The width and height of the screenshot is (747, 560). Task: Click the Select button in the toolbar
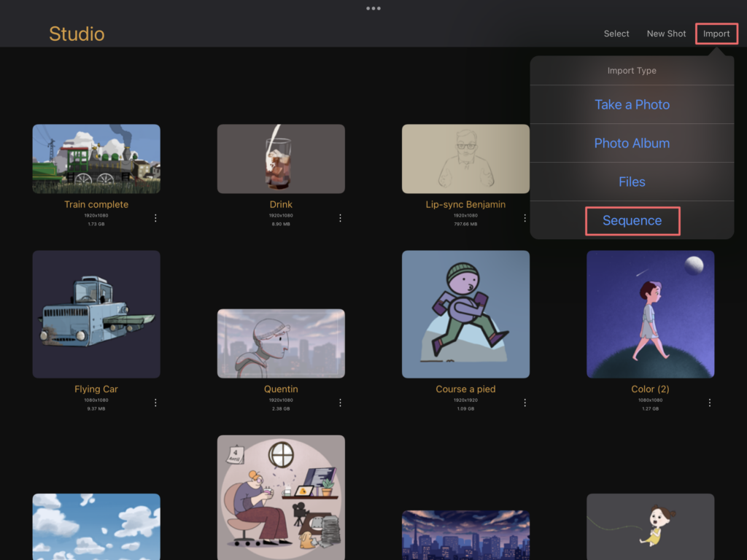(616, 34)
